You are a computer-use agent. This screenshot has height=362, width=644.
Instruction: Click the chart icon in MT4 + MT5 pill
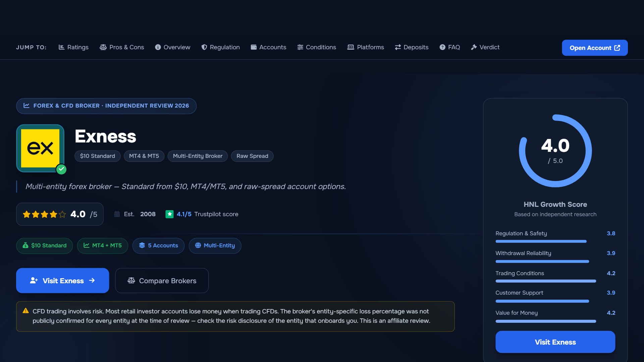point(86,246)
